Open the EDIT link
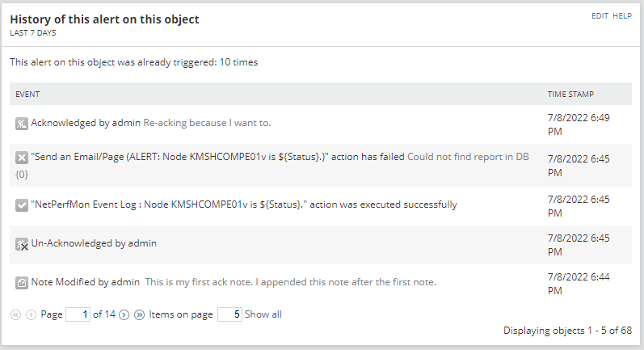 600,15
